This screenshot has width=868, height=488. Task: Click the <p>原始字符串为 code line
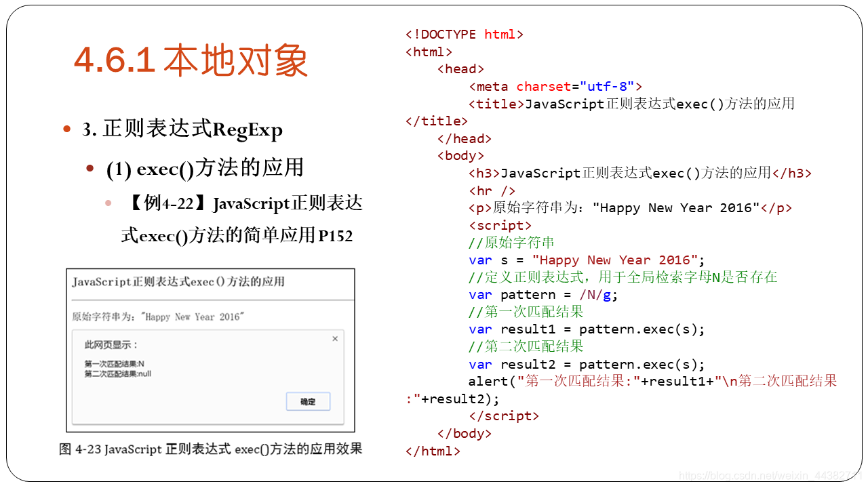point(630,207)
